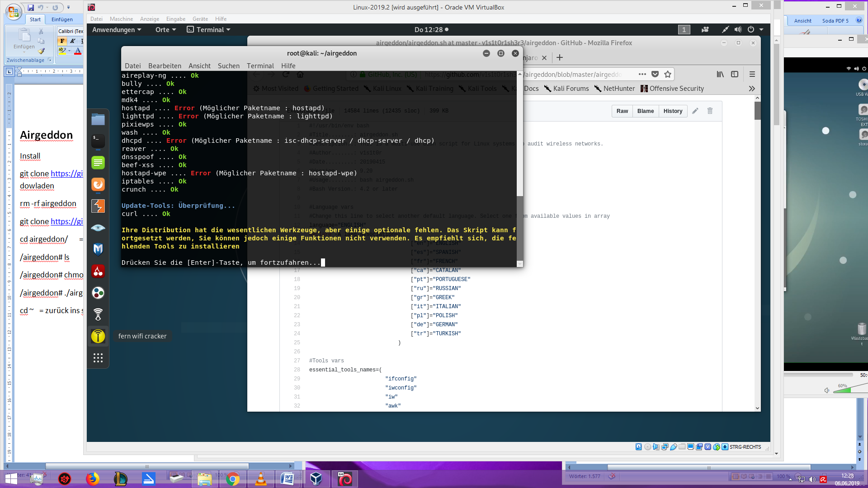
Task: Launch Metasploit from the Kali dock
Action: pyautogui.click(x=98, y=249)
